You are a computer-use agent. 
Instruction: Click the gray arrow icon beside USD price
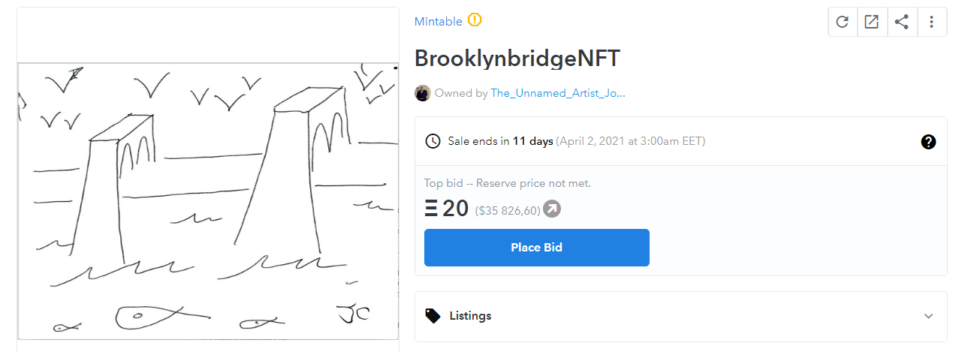pyautogui.click(x=552, y=209)
